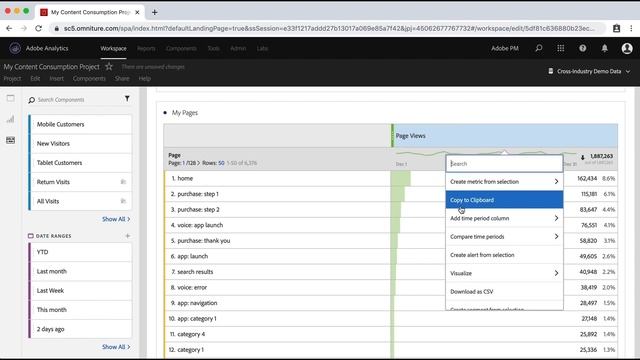The width and height of the screenshot is (640, 360).
Task: Expand Add time period column submenu
Action: click(x=556, y=218)
